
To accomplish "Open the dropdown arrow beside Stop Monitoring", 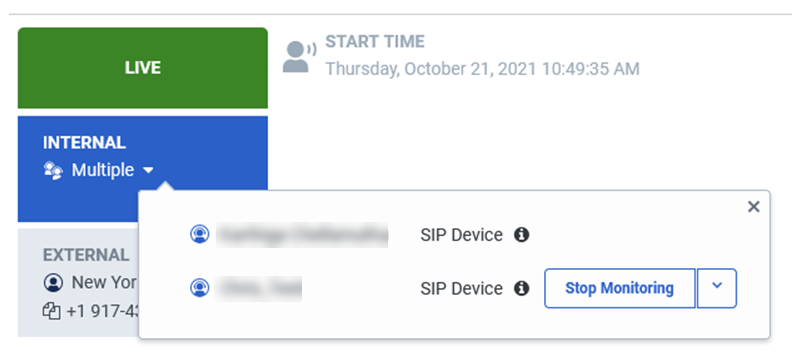I will tap(716, 288).
